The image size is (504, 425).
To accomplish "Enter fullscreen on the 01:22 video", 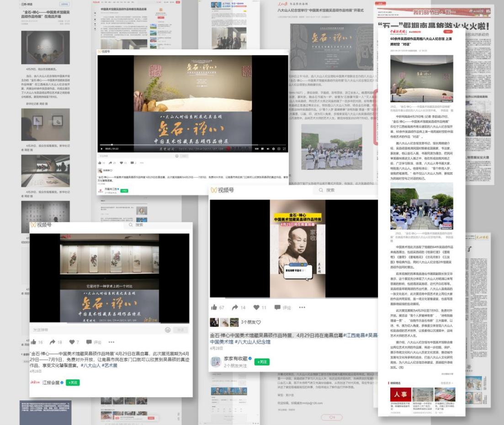I will 284,149.
